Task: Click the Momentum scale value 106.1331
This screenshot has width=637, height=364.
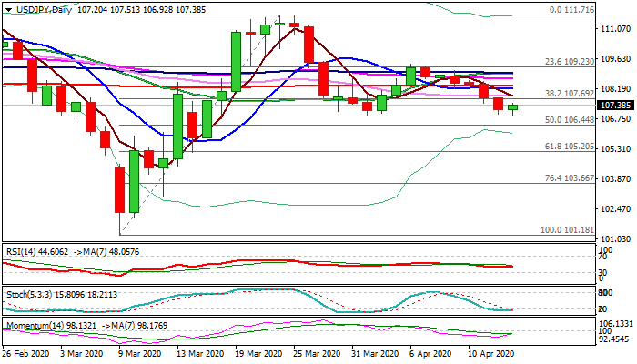Action: [x=616, y=324]
